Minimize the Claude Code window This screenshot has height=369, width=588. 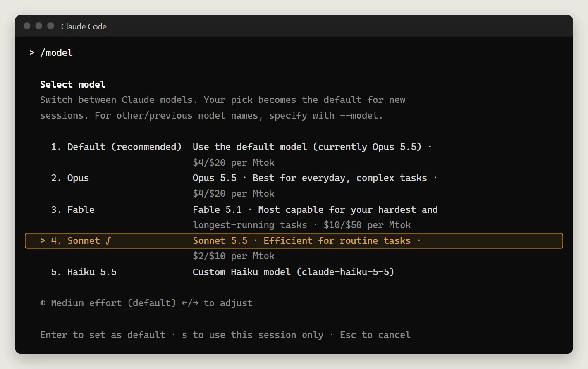pos(39,26)
